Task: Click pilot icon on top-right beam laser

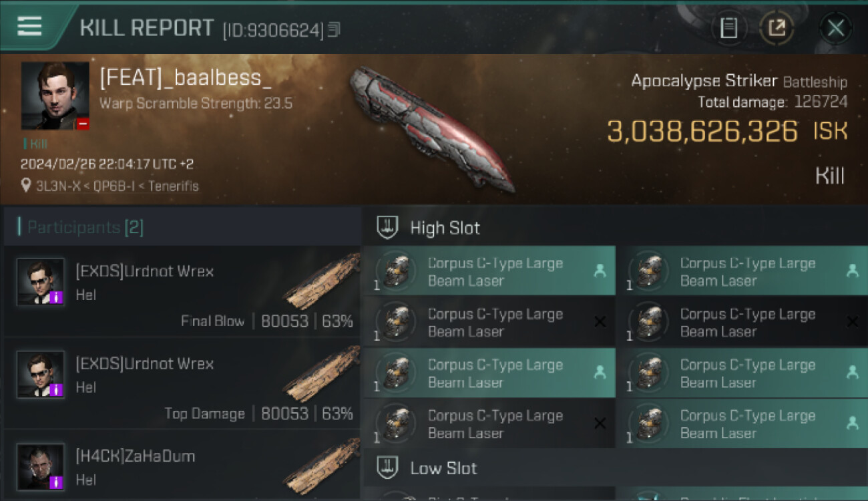Action: [852, 271]
